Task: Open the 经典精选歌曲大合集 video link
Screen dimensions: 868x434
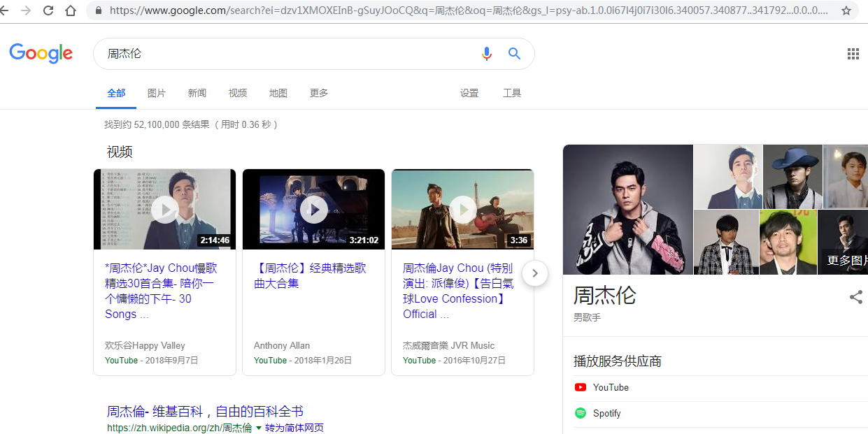Action: [310, 276]
